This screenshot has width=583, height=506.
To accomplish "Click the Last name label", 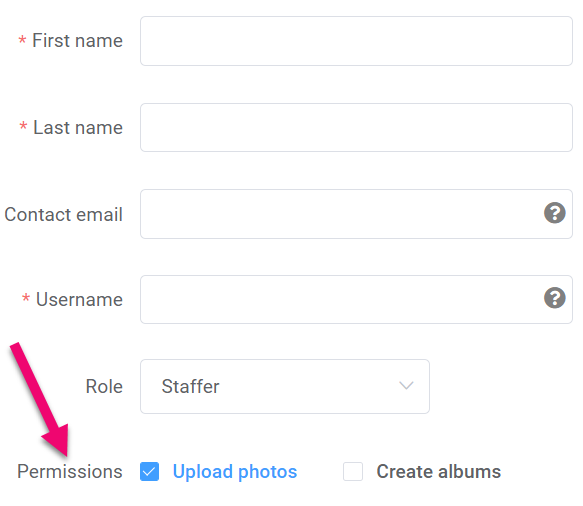I will point(78,128).
